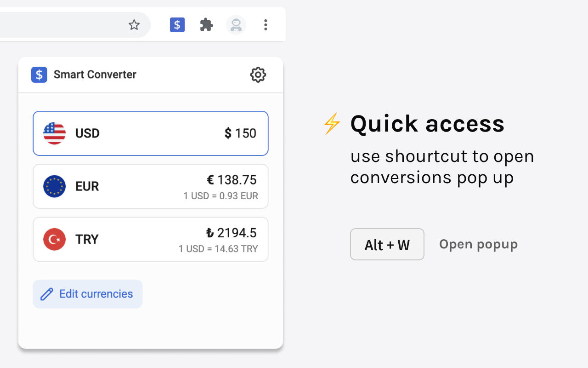Click the ₺ 2194.5 converted amount
588x368 pixels.
click(231, 233)
